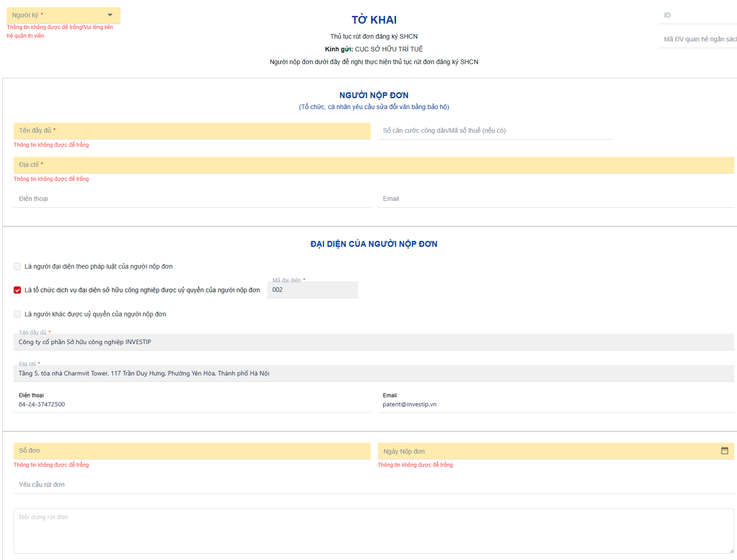This screenshot has height=560, width=737.
Task: Click the applicant Tên đầy đủ field
Action: [191, 131]
